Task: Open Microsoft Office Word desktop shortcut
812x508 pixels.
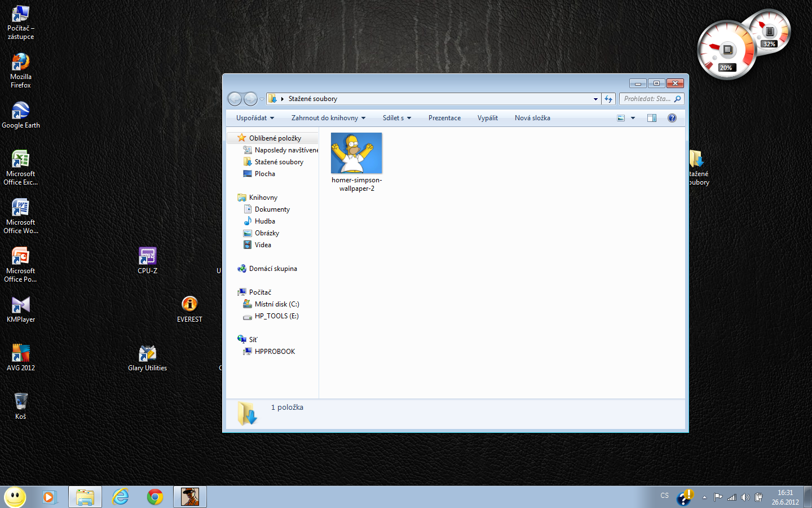Action: 21,216
